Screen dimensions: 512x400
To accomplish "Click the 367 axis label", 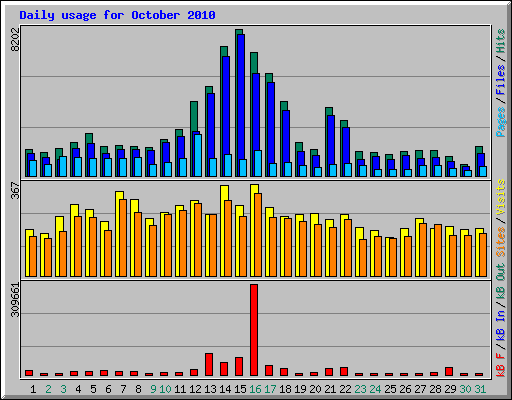I will click(15, 190).
